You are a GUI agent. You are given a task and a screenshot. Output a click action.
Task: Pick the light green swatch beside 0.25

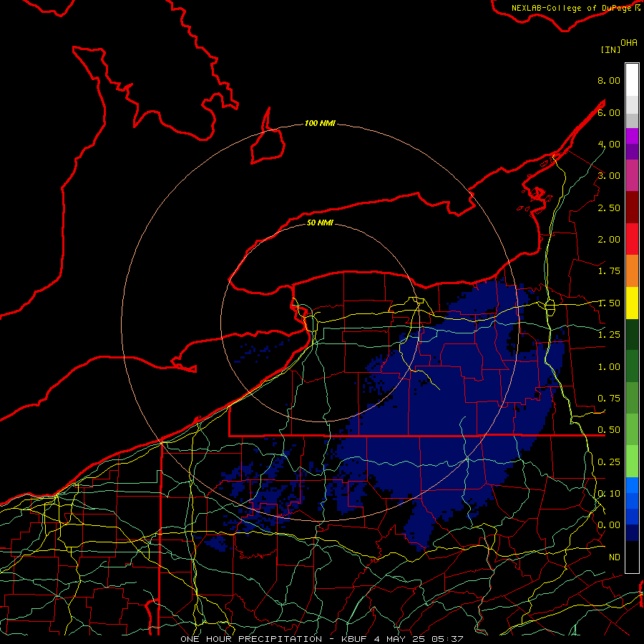[x=632, y=462]
